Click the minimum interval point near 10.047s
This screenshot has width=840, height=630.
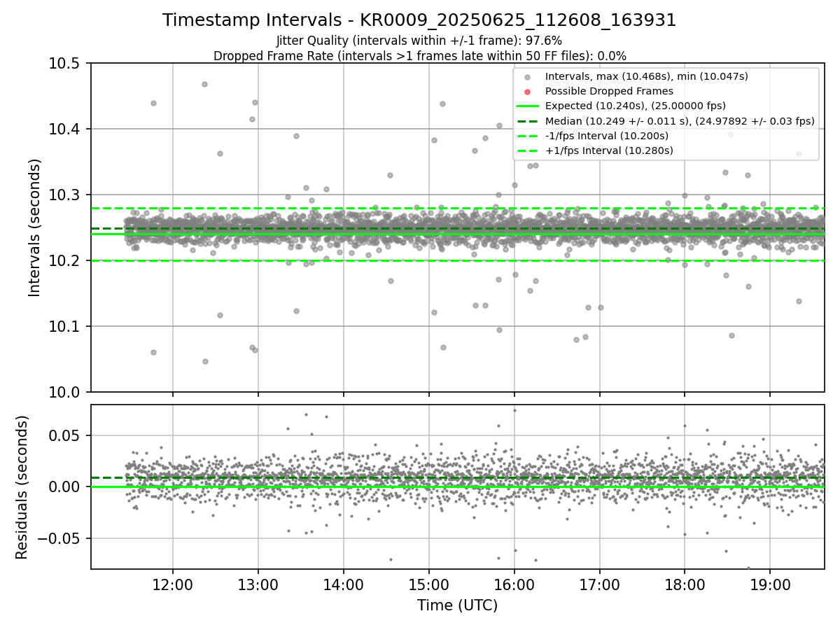pyautogui.click(x=205, y=361)
